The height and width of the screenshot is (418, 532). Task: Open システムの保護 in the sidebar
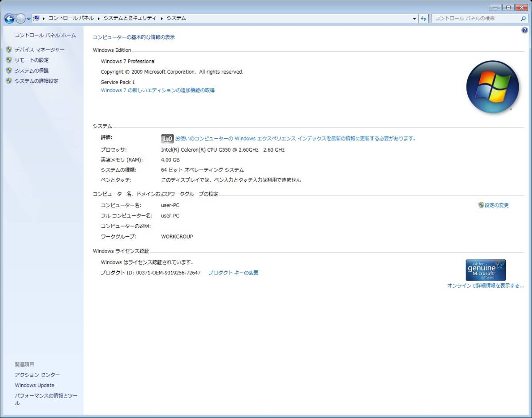click(x=31, y=70)
